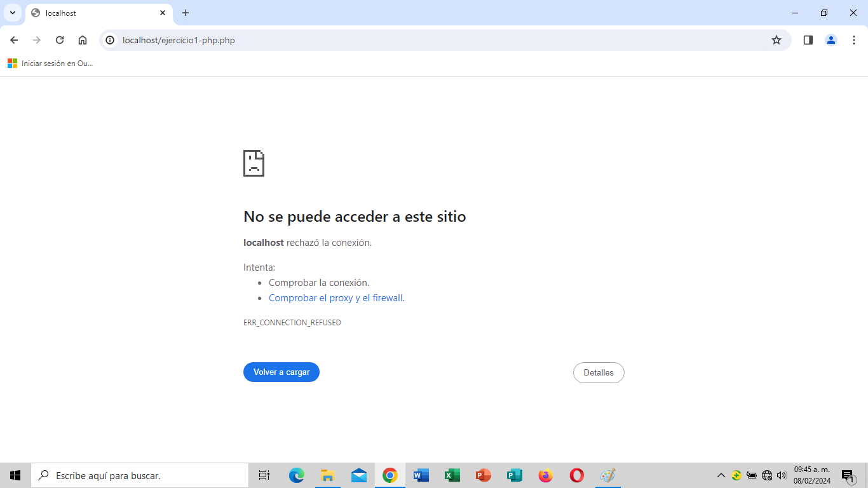Click the Windows search box
The height and width of the screenshot is (488, 868).
pyautogui.click(x=140, y=475)
